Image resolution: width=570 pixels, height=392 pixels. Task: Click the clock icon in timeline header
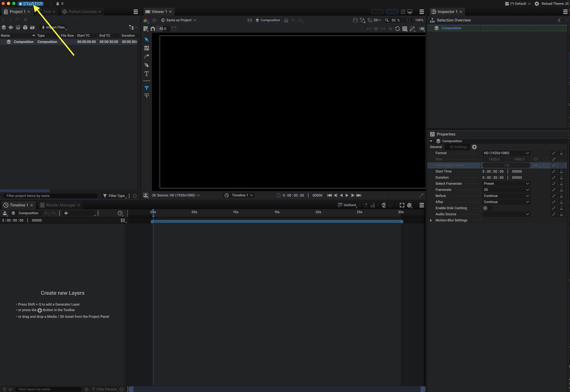point(120,213)
